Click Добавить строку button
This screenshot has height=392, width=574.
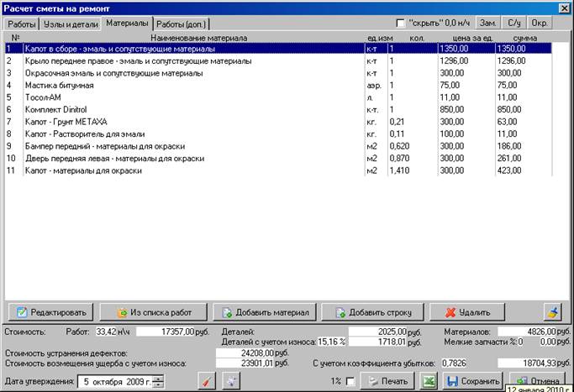[x=373, y=312]
